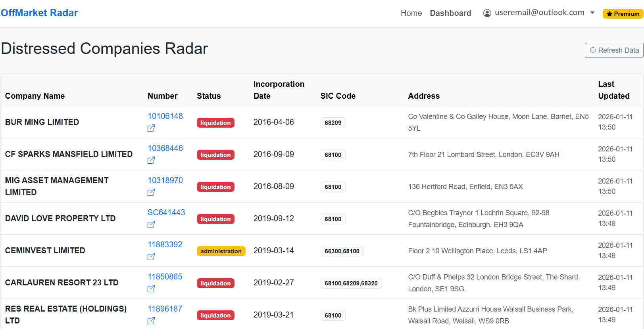The height and width of the screenshot is (329, 644).
Task: Open company number 10368446 link
Action: point(165,148)
